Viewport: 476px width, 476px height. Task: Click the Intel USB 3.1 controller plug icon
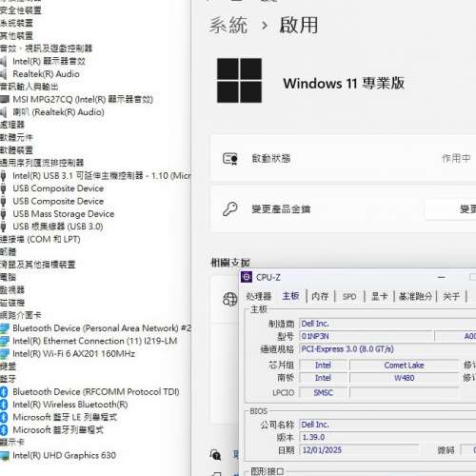click(3, 175)
